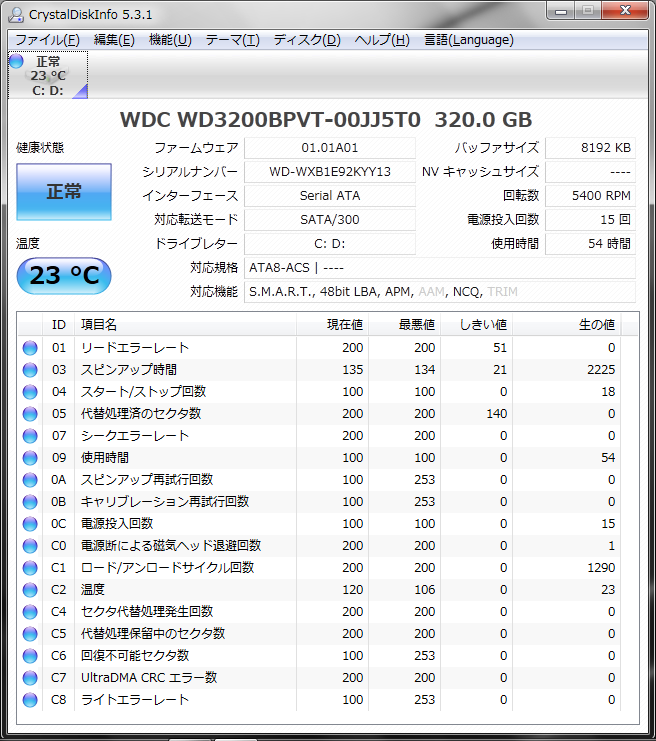Click the status orb for C5 代替処理保留中のセクタ数
656x741 pixels.
click(30, 634)
